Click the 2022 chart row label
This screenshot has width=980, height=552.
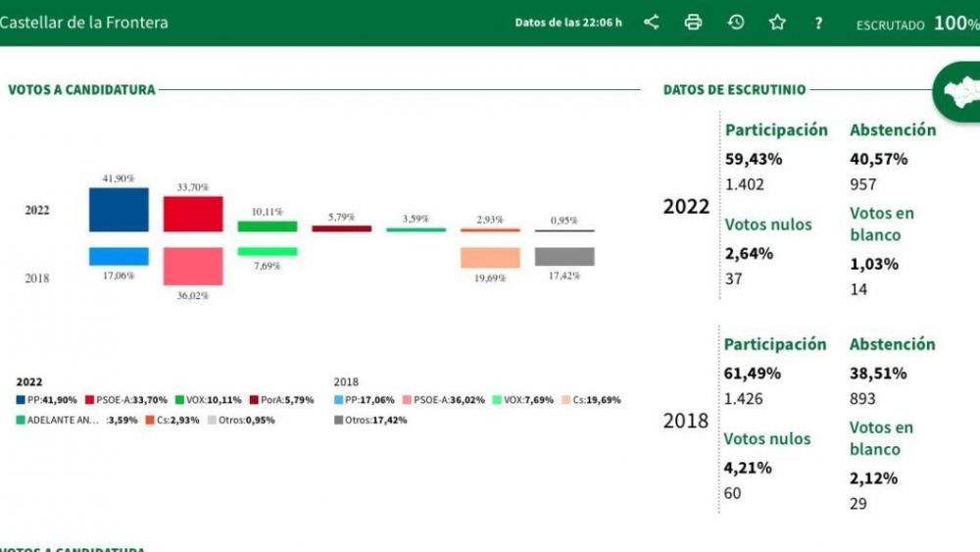37,210
